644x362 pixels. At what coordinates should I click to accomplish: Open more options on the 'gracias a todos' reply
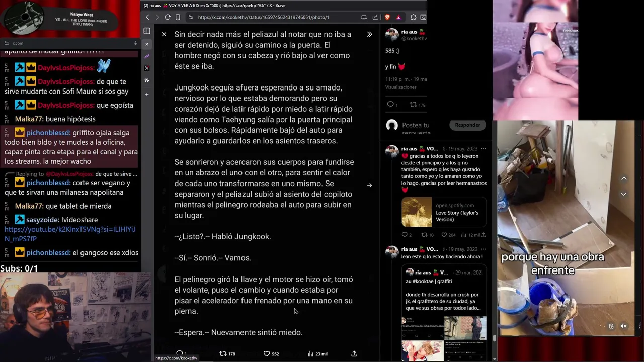pos(484,149)
